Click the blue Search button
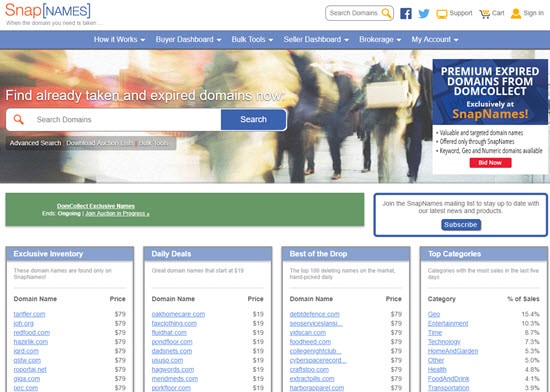Viewport: 550px width, 392px height. pos(254,120)
